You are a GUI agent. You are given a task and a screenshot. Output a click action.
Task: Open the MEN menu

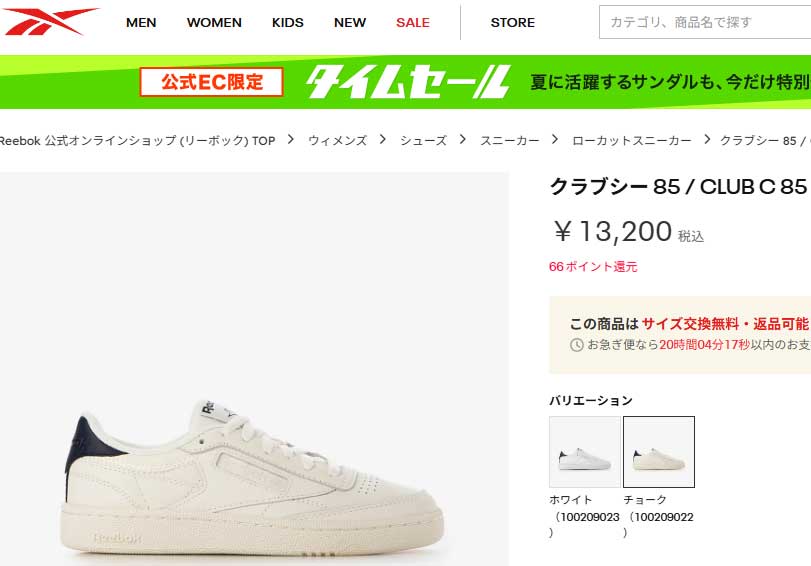coord(141,23)
